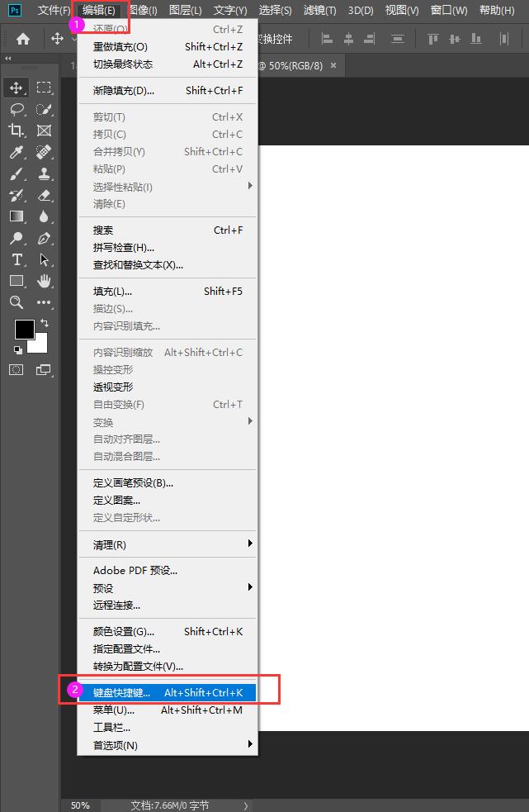Viewport: 529px width, 812px height.
Task: Click the Align left edges icon
Action: [327, 39]
